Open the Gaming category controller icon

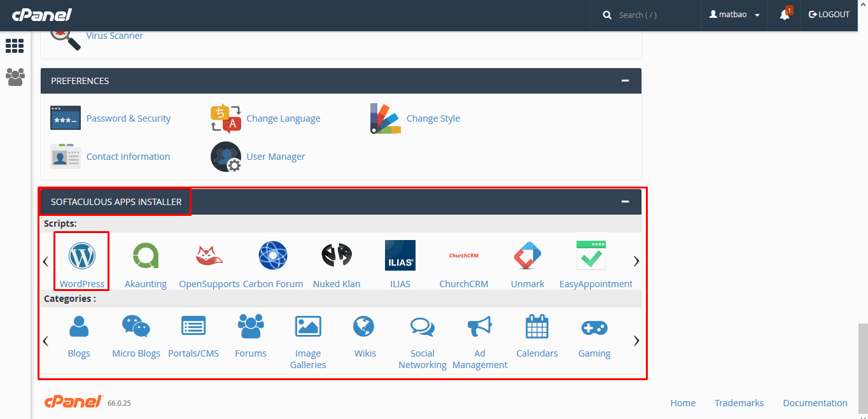[594, 328]
